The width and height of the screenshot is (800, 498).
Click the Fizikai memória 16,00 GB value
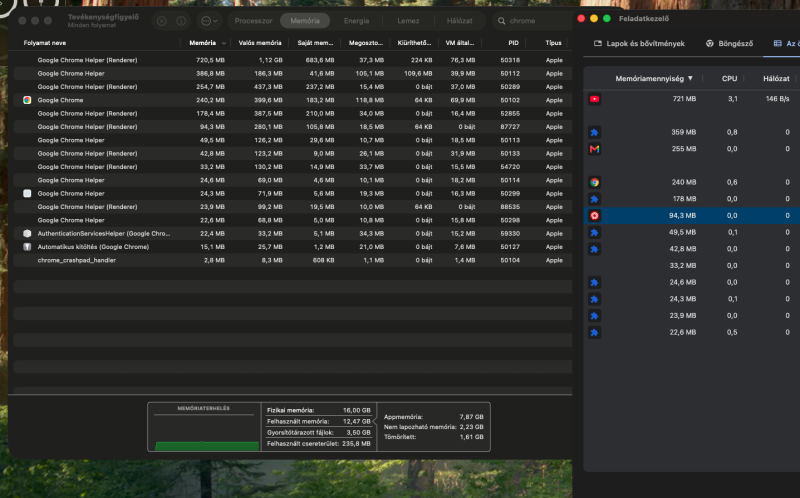(x=356, y=410)
